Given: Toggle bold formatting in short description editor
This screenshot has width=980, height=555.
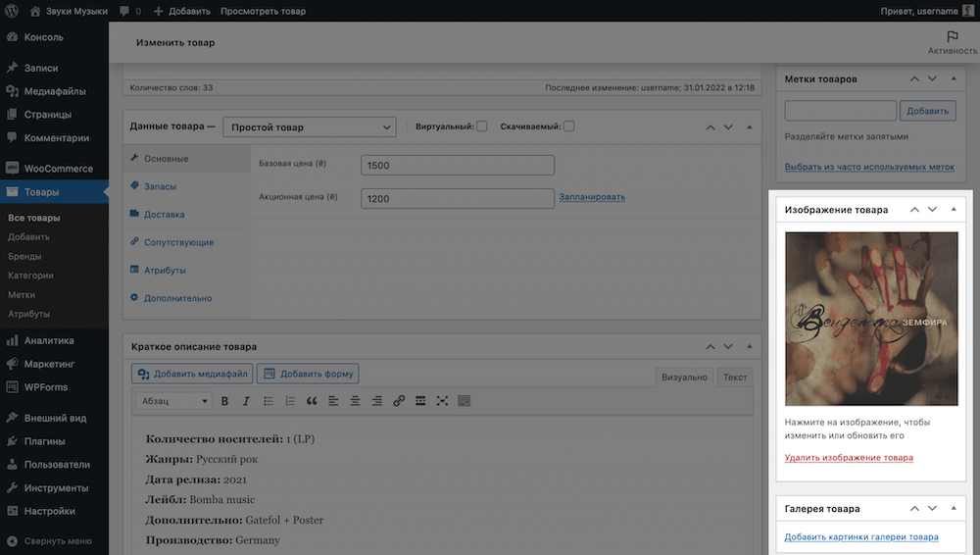Looking at the screenshot, I should point(224,401).
